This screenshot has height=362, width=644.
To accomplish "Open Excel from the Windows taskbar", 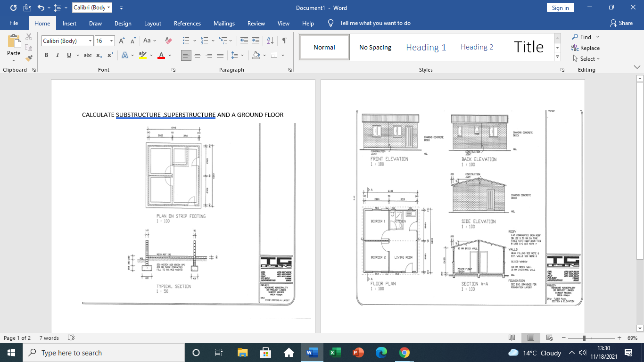I will coord(335,353).
